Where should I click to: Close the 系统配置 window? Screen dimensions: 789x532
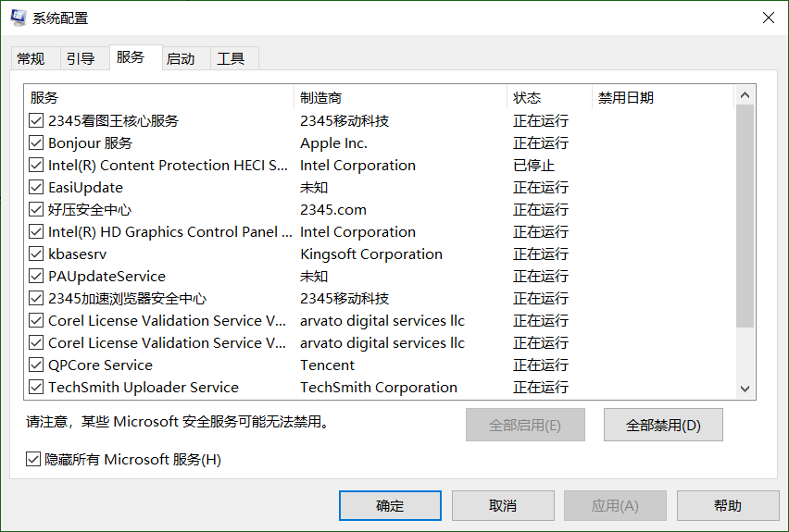tap(768, 18)
